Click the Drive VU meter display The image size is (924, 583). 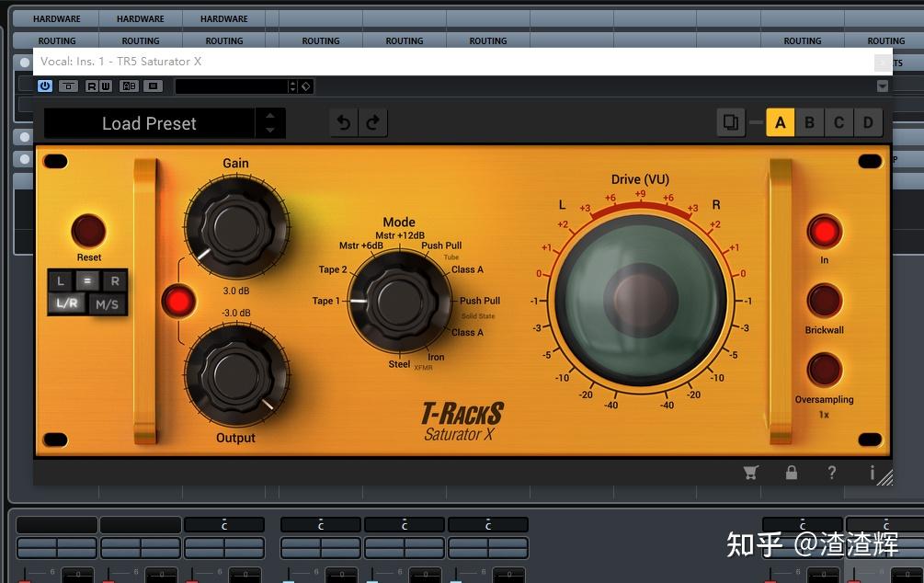[641, 300]
